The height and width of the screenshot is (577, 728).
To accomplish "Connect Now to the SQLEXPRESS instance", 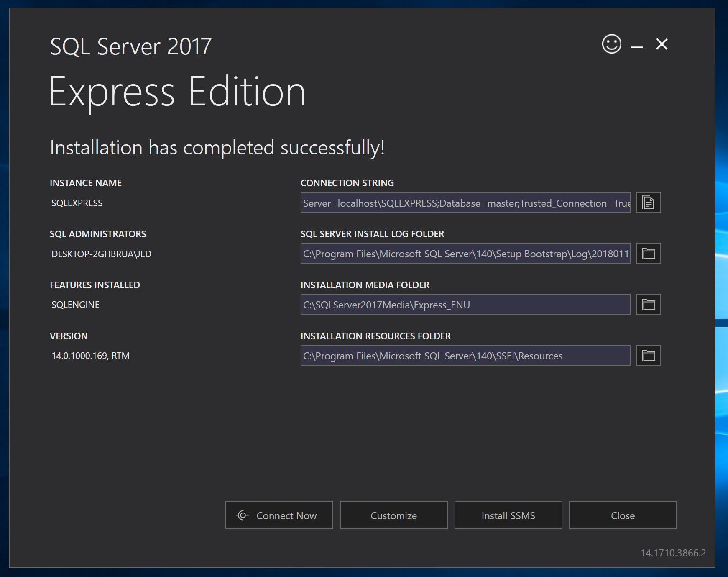I will point(279,515).
